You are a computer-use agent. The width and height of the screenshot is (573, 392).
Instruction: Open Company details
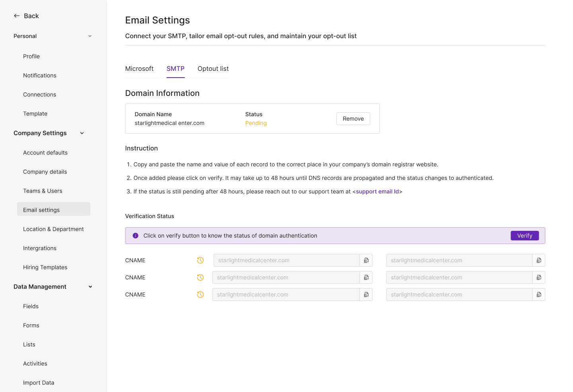tap(45, 172)
